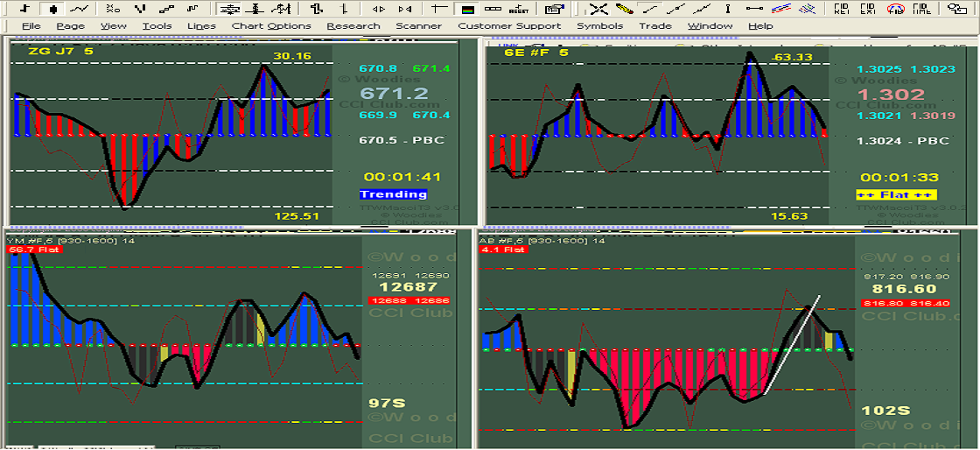This screenshot has width=980, height=450.
Task: Open the Help menu
Action: coord(760,26)
